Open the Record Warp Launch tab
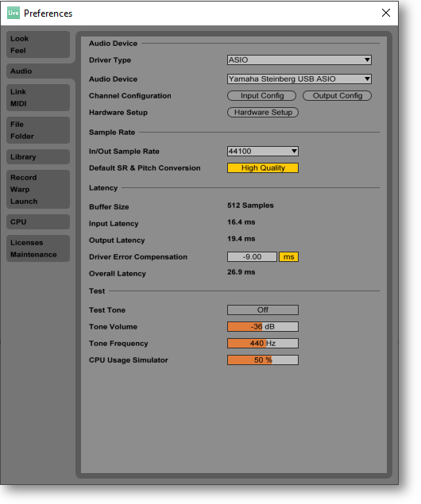Viewport: 421px width, 504px height. point(38,190)
